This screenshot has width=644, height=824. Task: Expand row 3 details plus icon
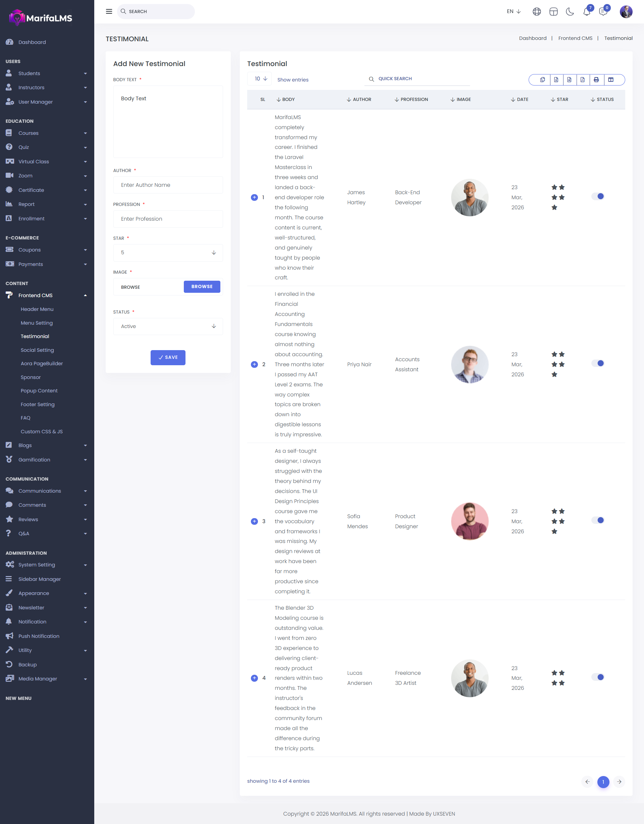tap(254, 521)
